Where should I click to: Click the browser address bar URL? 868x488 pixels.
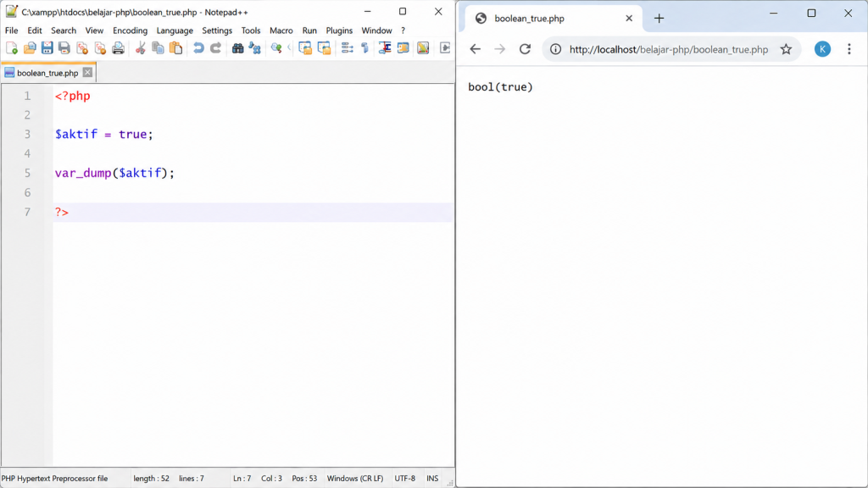(x=669, y=49)
